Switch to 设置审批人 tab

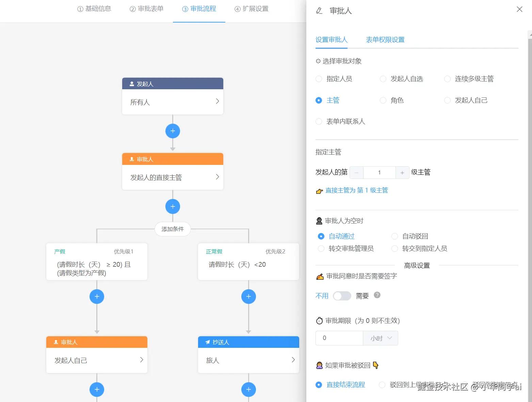pyautogui.click(x=332, y=40)
